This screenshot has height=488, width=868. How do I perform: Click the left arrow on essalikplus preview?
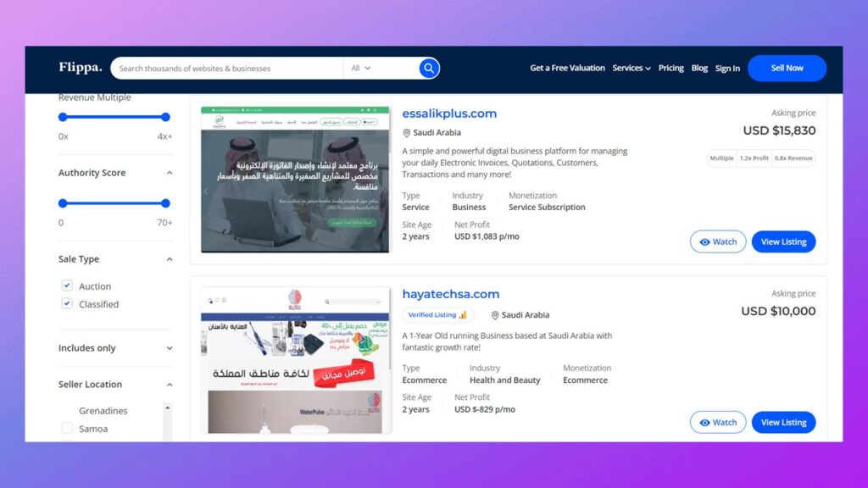coord(206,192)
